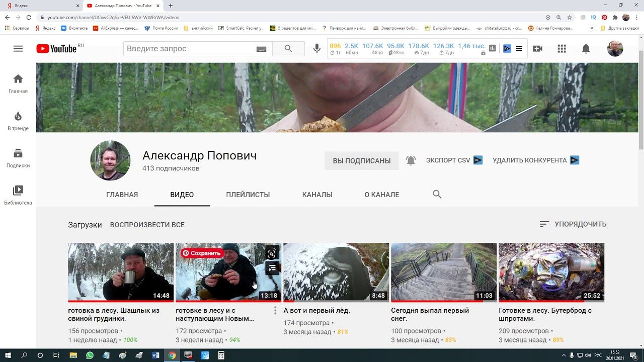The width and height of the screenshot is (644, 362).
Task: Open the YouTube apps grid
Action: [x=562, y=49]
